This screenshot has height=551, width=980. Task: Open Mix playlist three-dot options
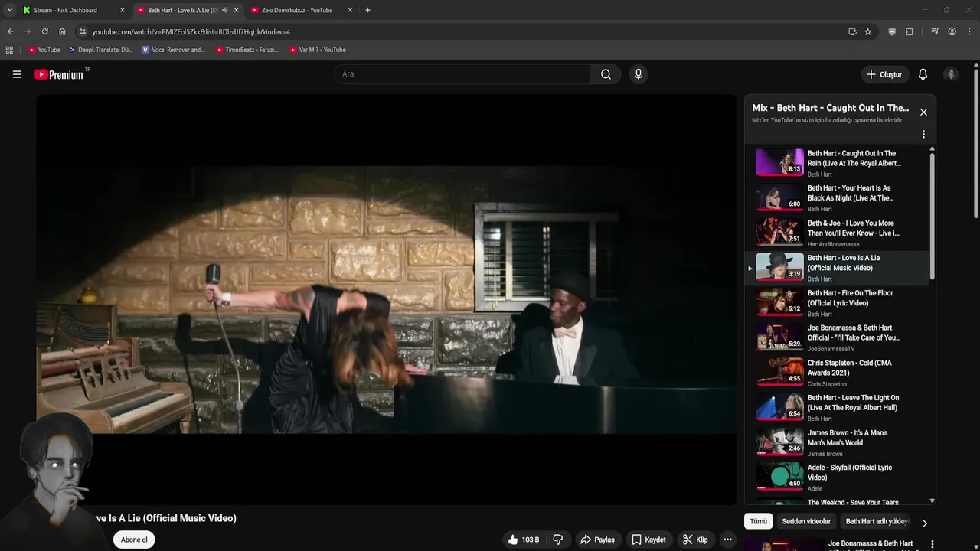(923, 134)
